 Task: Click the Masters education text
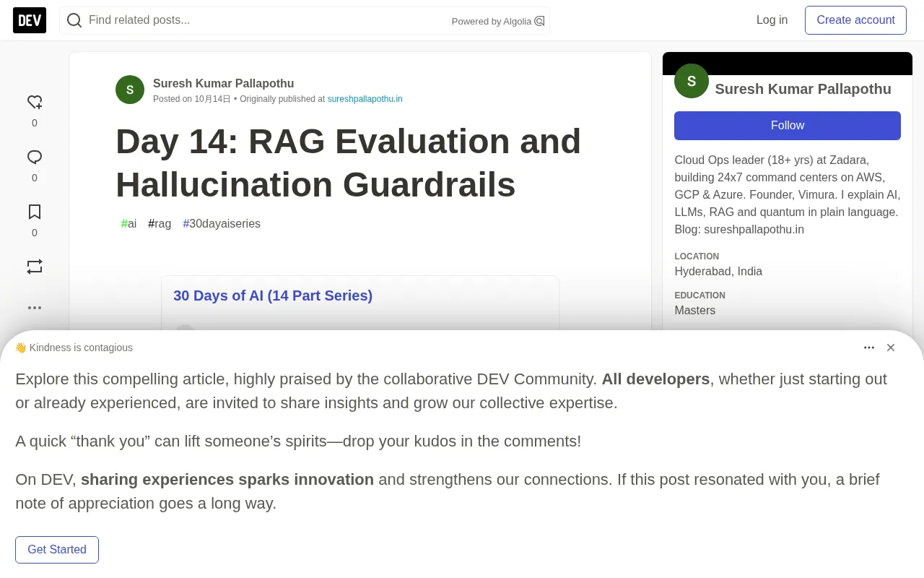coord(694,311)
